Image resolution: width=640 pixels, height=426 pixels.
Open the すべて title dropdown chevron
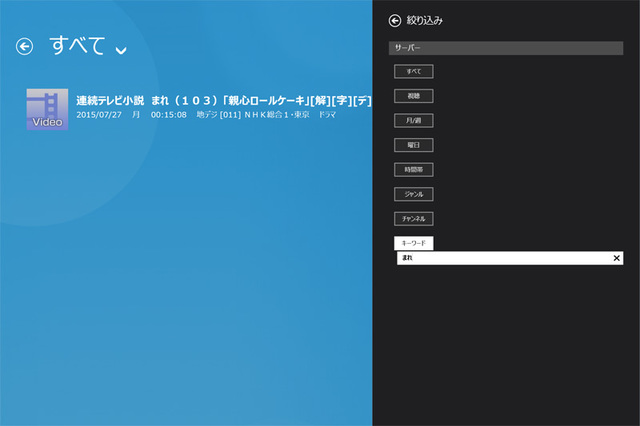[x=121, y=50]
